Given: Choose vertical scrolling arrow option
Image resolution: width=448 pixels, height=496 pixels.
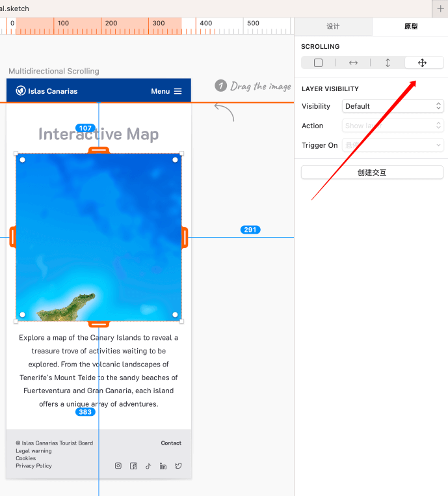Looking at the screenshot, I should pos(388,63).
